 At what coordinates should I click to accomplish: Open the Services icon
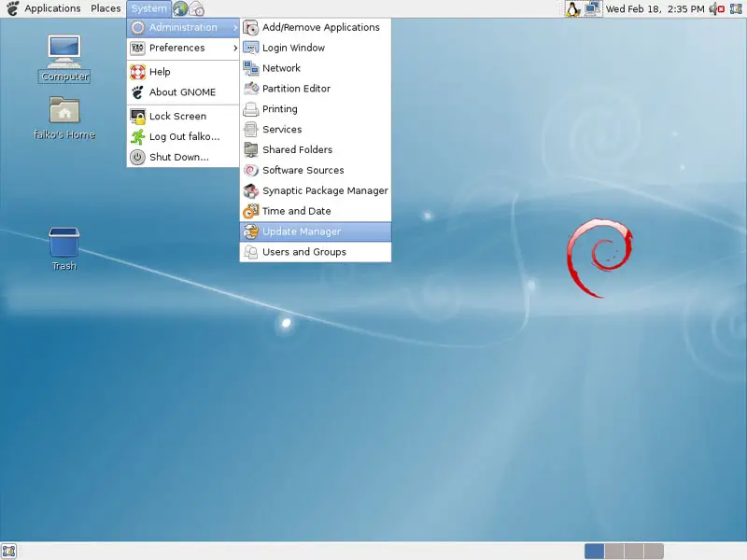tap(250, 130)
